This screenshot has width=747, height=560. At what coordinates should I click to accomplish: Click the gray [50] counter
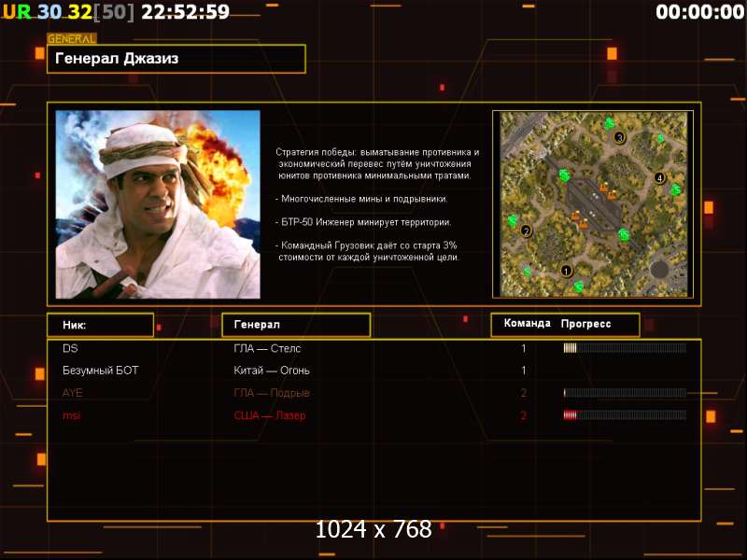click(114, 12)
